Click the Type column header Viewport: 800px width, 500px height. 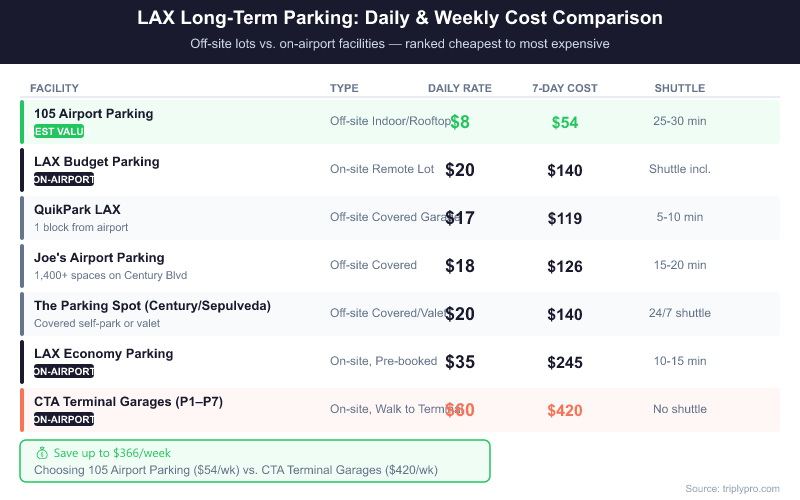344,88
